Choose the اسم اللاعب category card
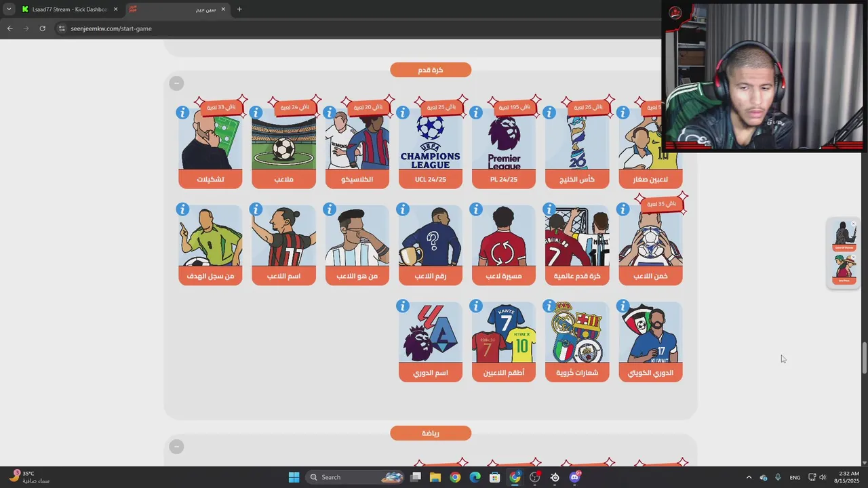The height and width of the screenshot is (488, 868). click(283, 245)
